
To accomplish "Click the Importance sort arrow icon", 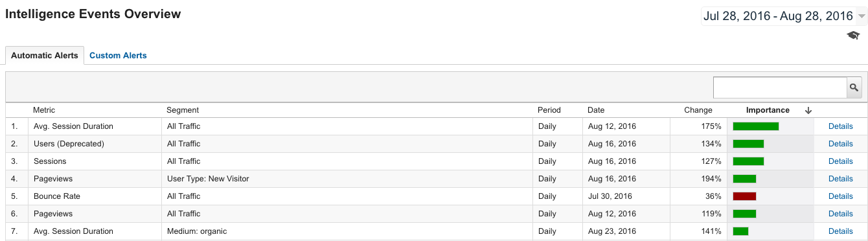I will [808, 110].
